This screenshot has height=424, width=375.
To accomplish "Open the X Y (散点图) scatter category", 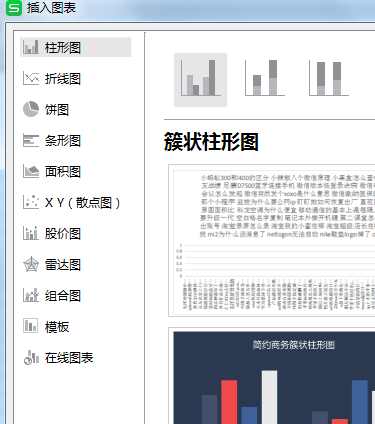I will [72, 202].
